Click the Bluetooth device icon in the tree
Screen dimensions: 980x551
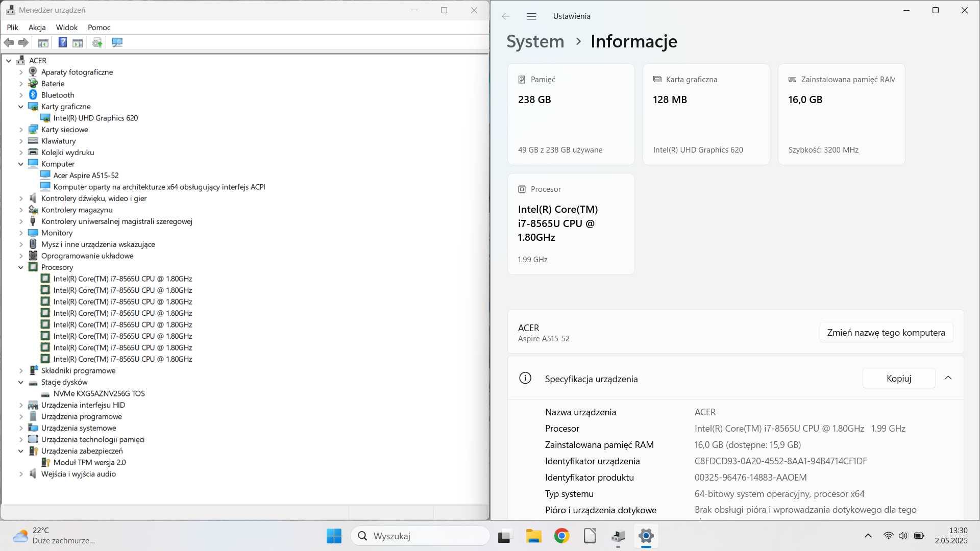[33, 95]
